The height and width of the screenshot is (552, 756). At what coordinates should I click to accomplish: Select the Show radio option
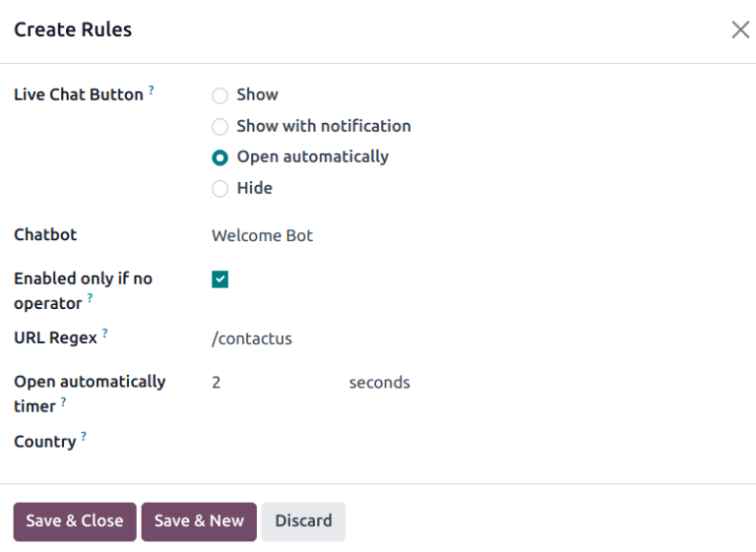tap(220, 95)
